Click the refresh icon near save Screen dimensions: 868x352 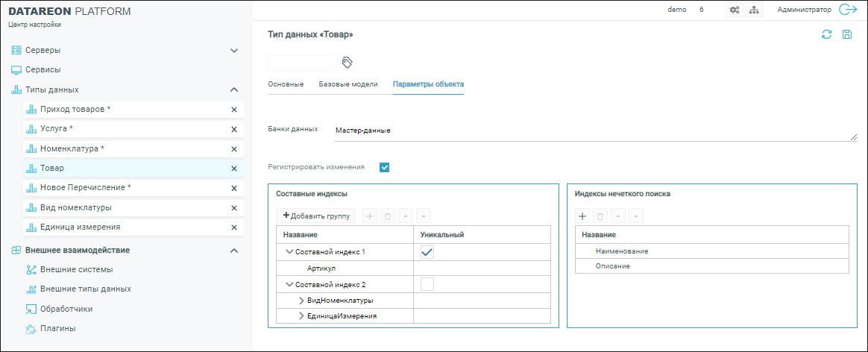pos(826,34)
